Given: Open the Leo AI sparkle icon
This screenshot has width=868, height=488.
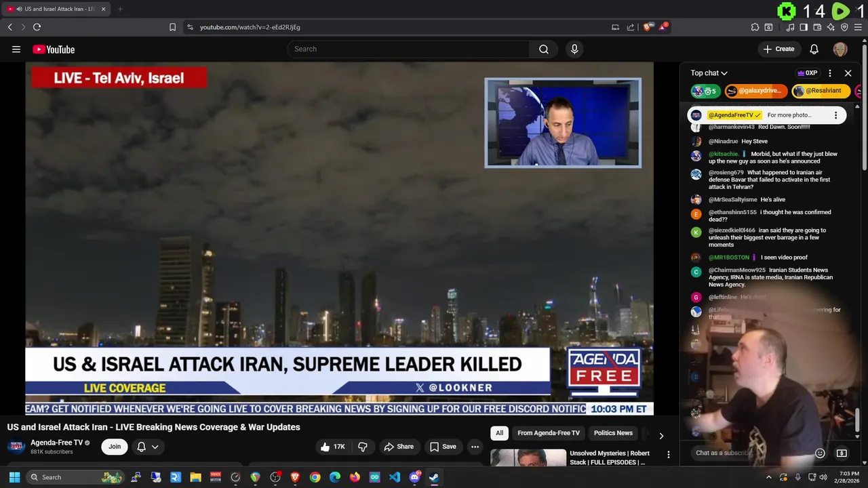Looking at the screenshot, I should pyautogui.click(x=831, y=27).
